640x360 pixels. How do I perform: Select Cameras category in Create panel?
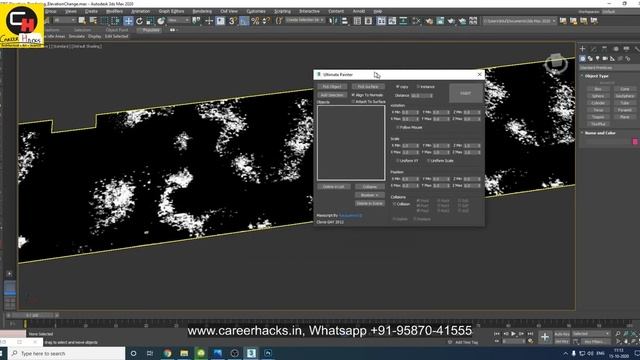[605, 59]
